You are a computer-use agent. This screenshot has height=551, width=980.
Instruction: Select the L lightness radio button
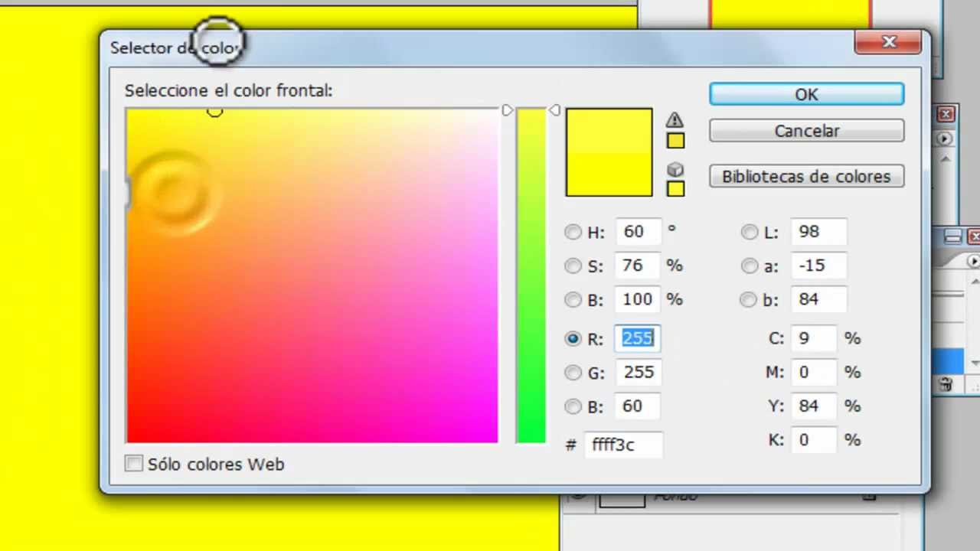(x=749, y=232)
